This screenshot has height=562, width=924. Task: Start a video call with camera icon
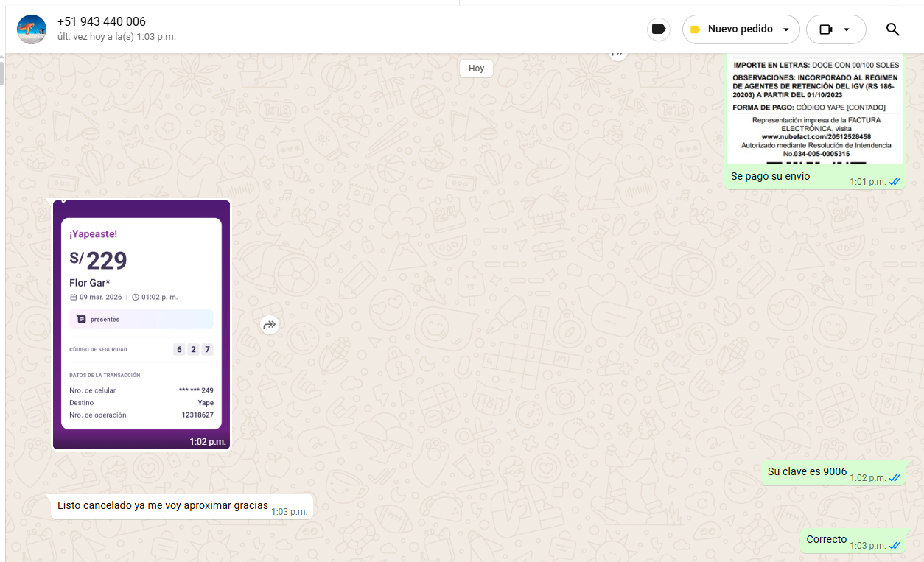[826, 29]
